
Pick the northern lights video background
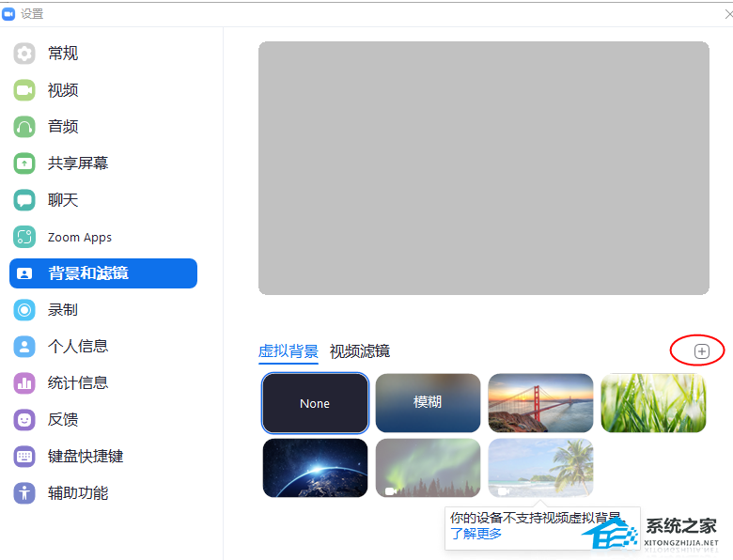(x=428, y=468)
